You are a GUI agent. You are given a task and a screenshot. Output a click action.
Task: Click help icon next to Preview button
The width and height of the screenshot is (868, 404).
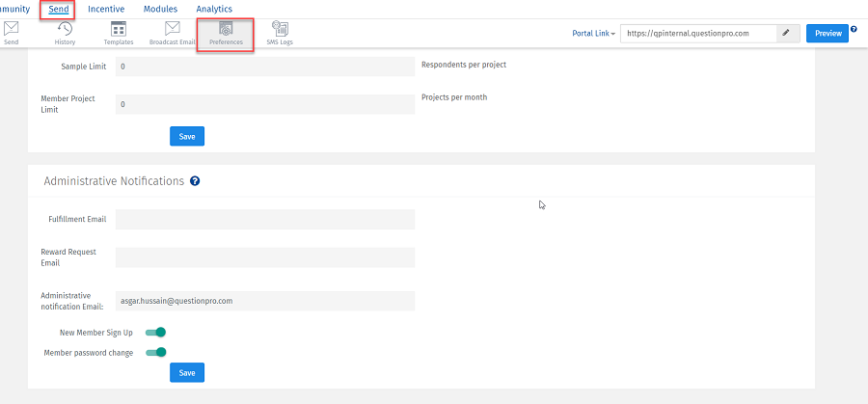point(854,29)
